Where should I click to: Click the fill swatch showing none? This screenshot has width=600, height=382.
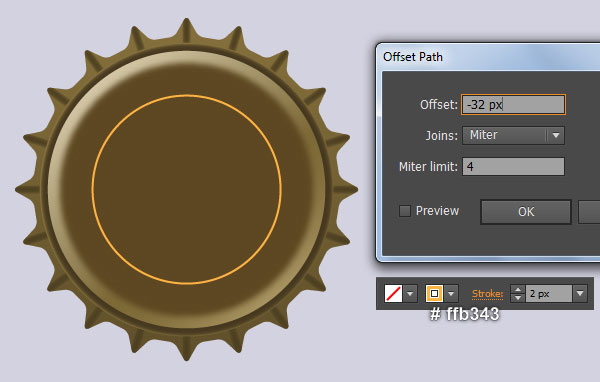pyautogui.click(x=393, y=294)
